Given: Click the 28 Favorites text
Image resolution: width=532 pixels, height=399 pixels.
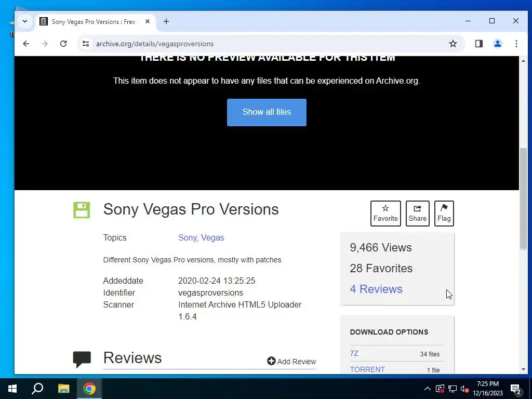Looking at the screenshot, I should (x=381, y=268).
